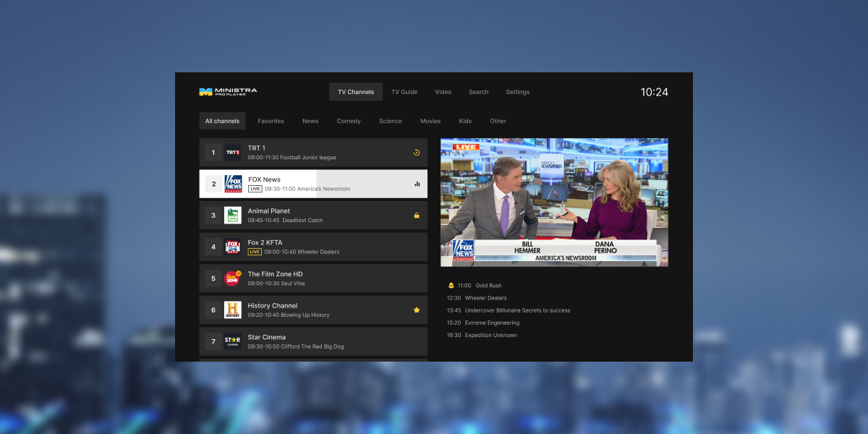The height and width of the screenshot is (434, 868).
Task: Click the Ministra Pro Player logo
Action: point(228,92)
